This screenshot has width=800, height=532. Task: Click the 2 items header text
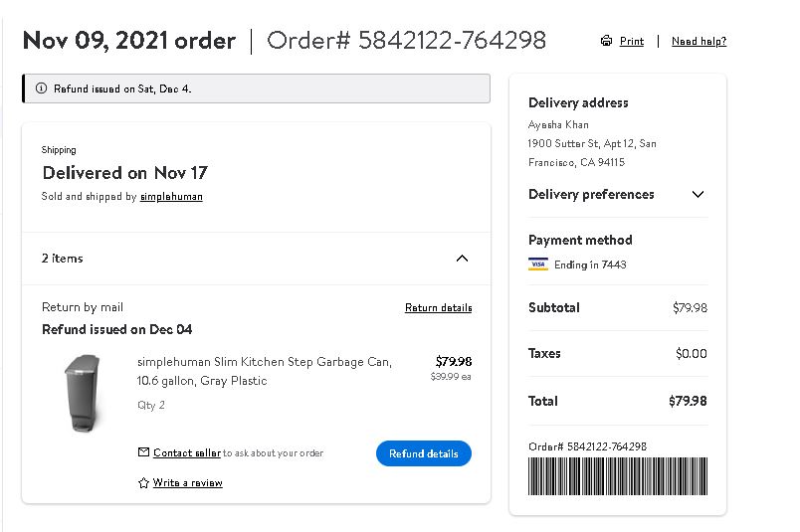(63, 259)
